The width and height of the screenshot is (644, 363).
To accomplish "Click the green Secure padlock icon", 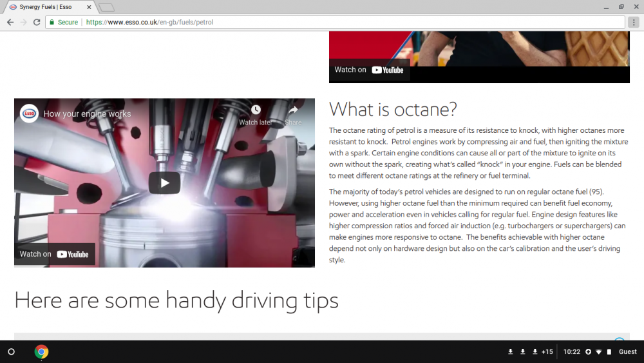I will pos(52,22).
